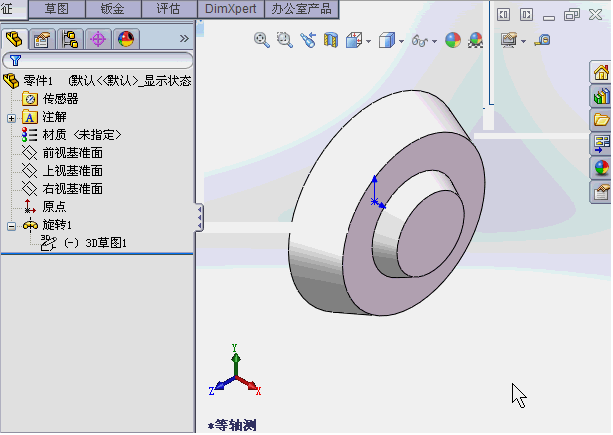Select the inner recessed circular face
Image resolution: width=613 pixels, height=435 pixels.
click(x=430, y=234)
